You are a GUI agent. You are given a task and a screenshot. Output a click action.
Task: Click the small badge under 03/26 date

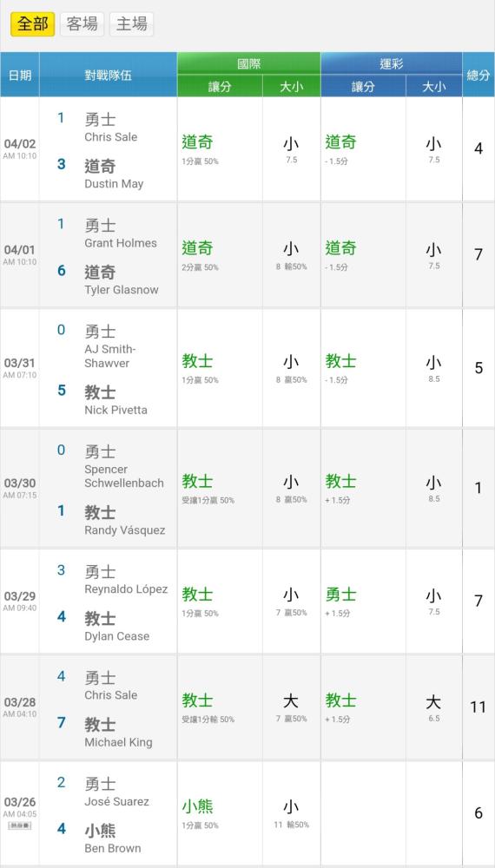point(19,825)
